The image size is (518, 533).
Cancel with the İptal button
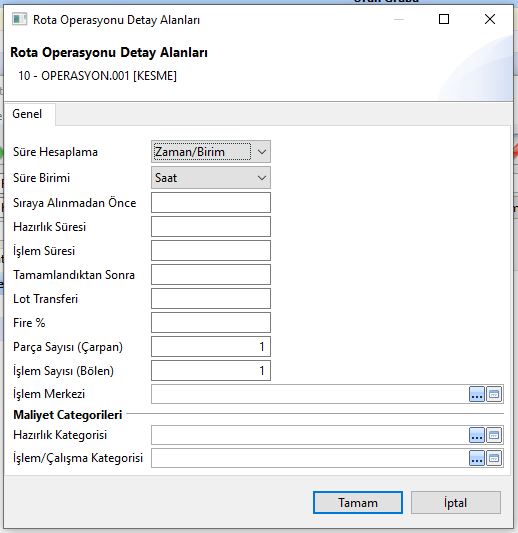(x=455, y=503)
